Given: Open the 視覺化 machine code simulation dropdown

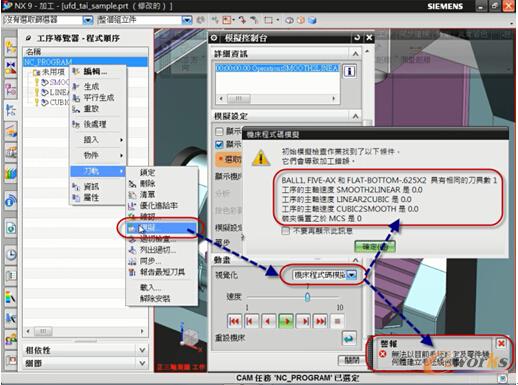Looking at the screenshot, I should tap(352, 275).
